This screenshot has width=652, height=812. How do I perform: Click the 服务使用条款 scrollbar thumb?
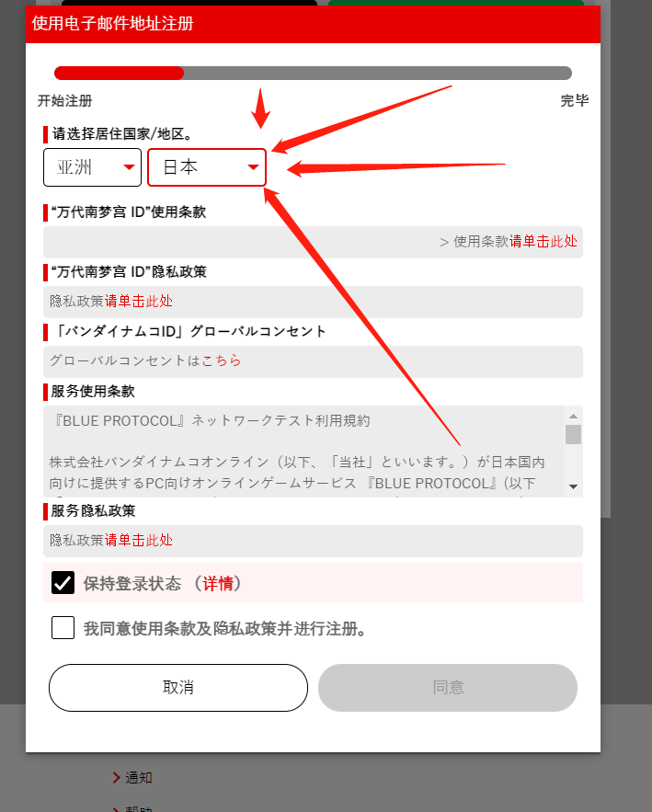(x=573, y=434)
